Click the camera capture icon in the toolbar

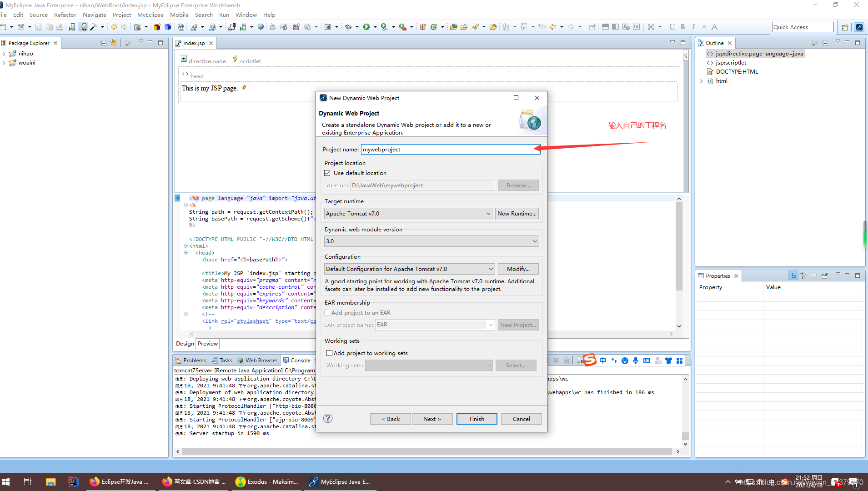click(328, 27)
